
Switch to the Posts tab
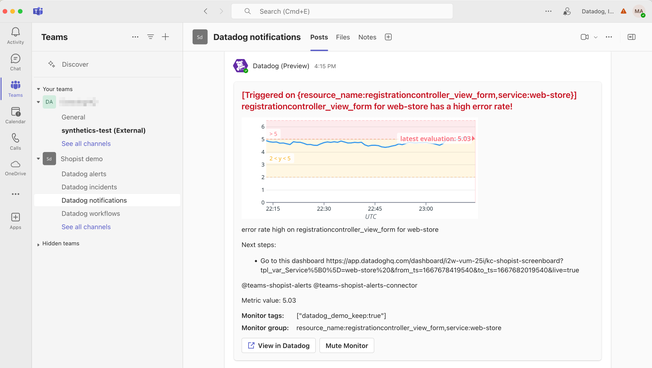coord(319,37)
